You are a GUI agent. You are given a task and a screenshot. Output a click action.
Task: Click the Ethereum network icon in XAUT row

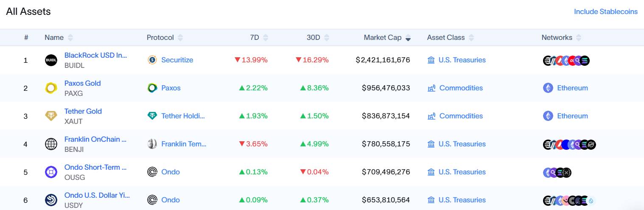tap(548, 116)
